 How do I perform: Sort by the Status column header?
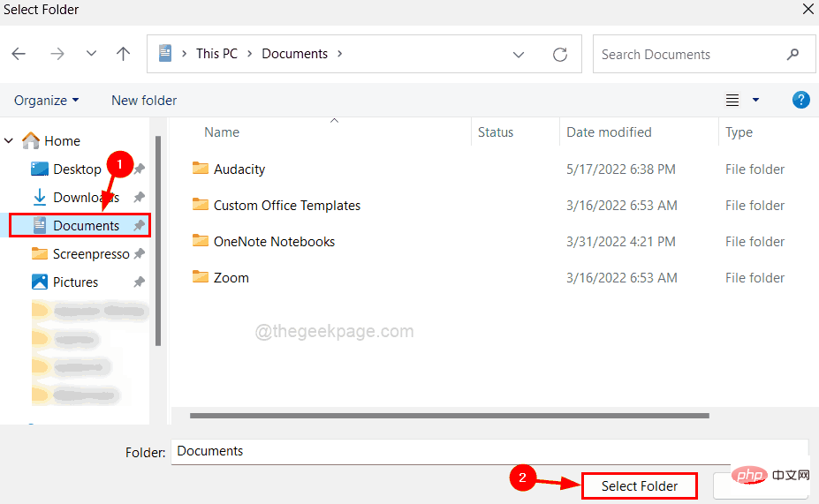point(495,132)
